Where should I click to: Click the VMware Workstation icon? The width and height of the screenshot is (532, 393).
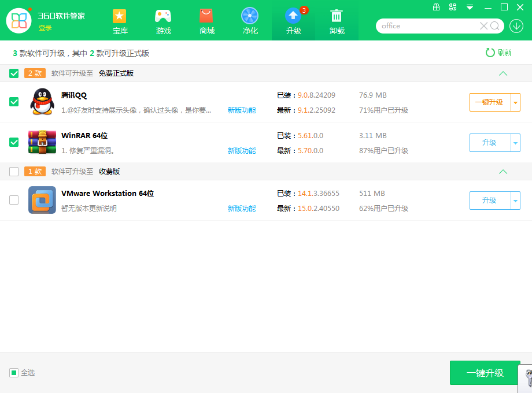click(42, 200)
